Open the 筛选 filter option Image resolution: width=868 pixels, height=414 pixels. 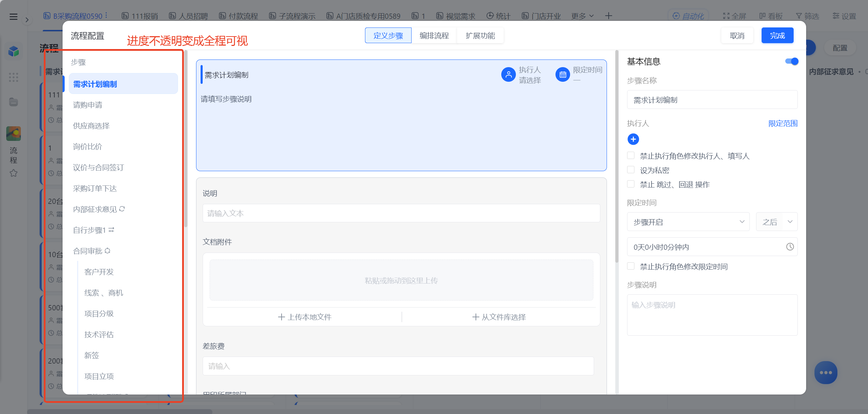tap(807, 16)
